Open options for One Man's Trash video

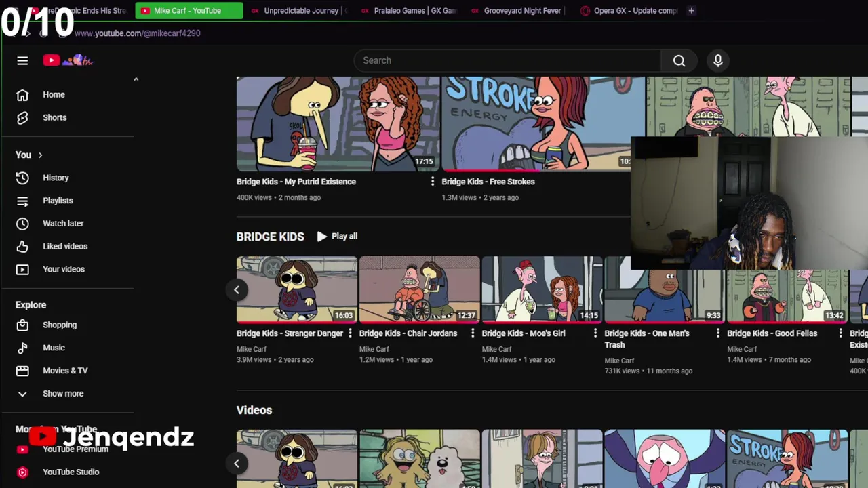[718, 333]
